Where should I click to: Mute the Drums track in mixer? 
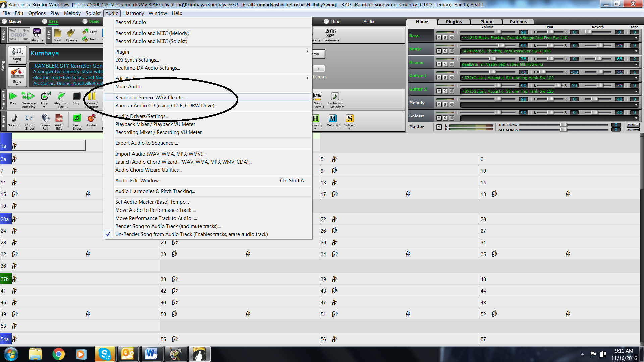[x=439, y=64]
